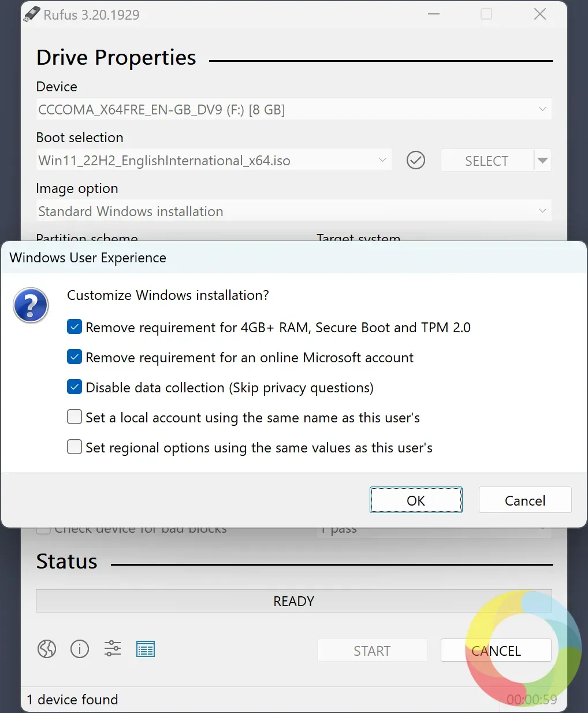
Task: Click the Drive Properties heading
Action: [116, 58]
